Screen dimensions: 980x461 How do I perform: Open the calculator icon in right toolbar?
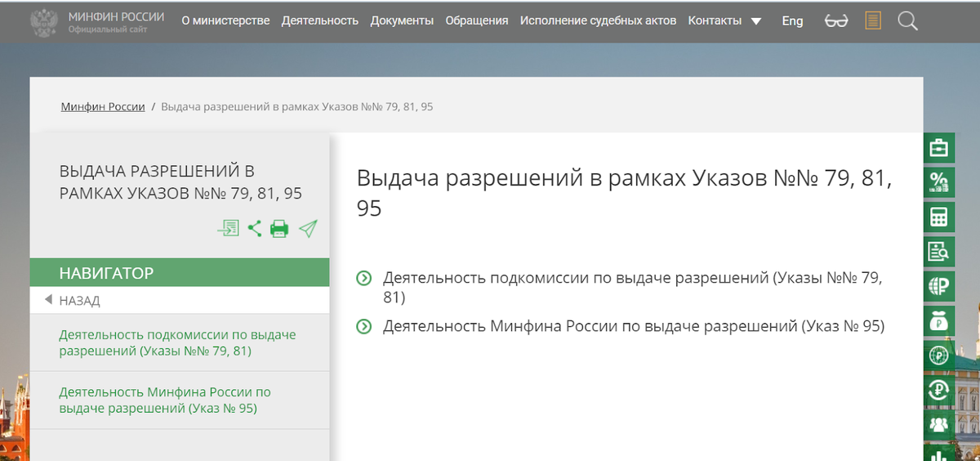[939, 217]
